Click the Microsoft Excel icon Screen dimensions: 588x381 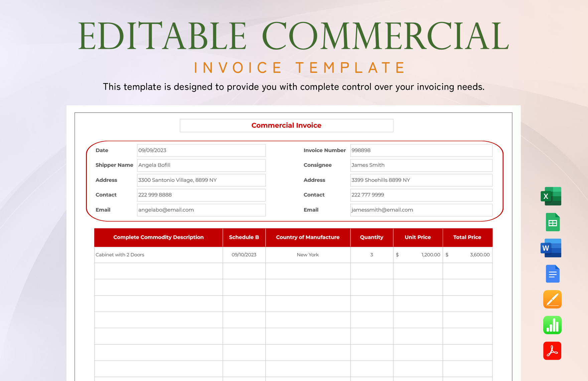pos(551,196)
